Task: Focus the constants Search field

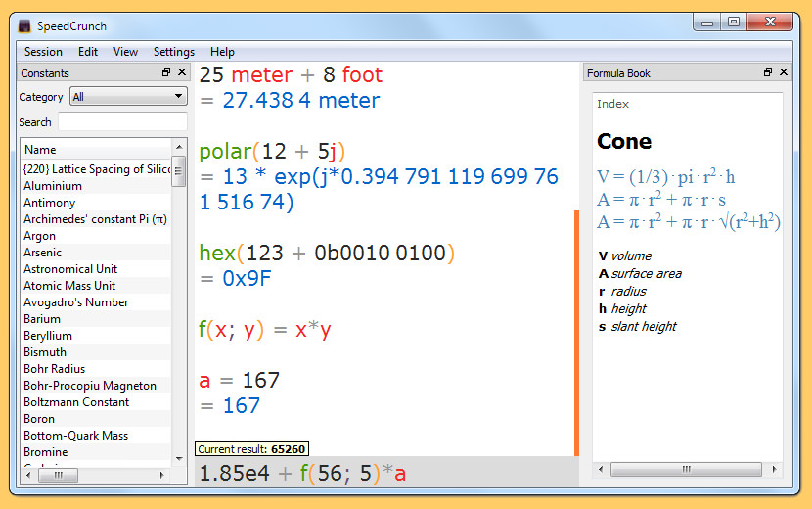Action: click(x=122, y=122)
